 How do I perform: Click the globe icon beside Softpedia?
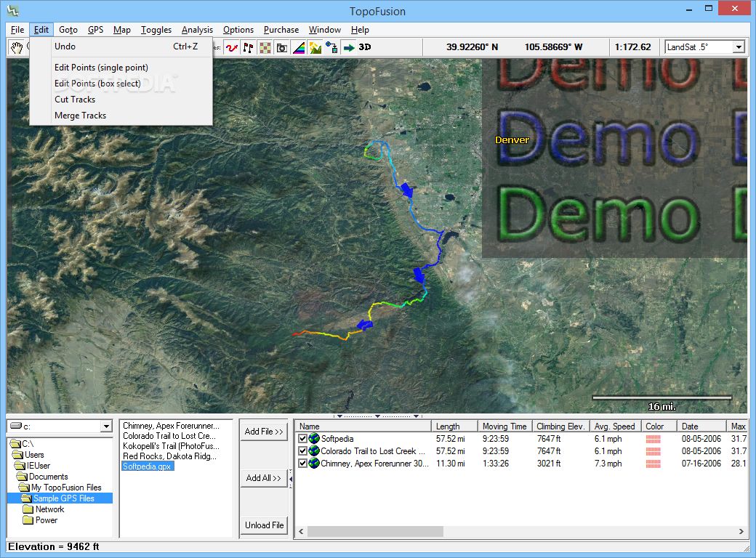click(314, 439)
